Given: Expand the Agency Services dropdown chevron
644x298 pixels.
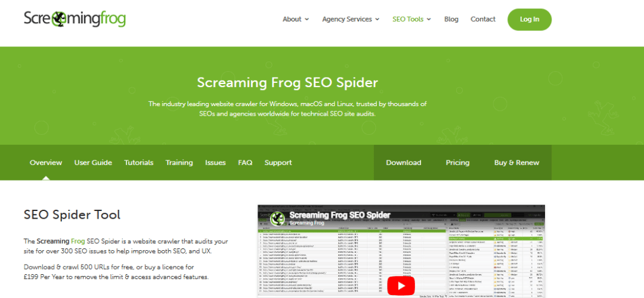Looking at the screenshot, I should 377,19.
